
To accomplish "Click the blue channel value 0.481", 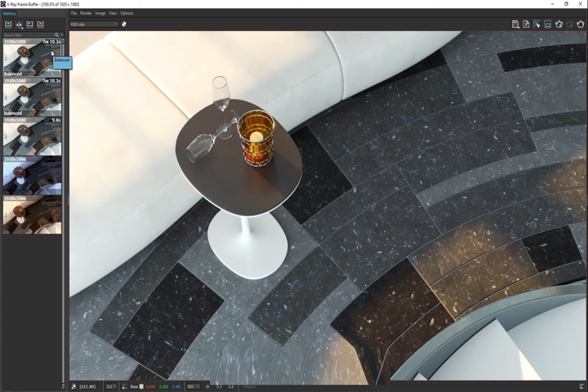I will tap(176, 386).
